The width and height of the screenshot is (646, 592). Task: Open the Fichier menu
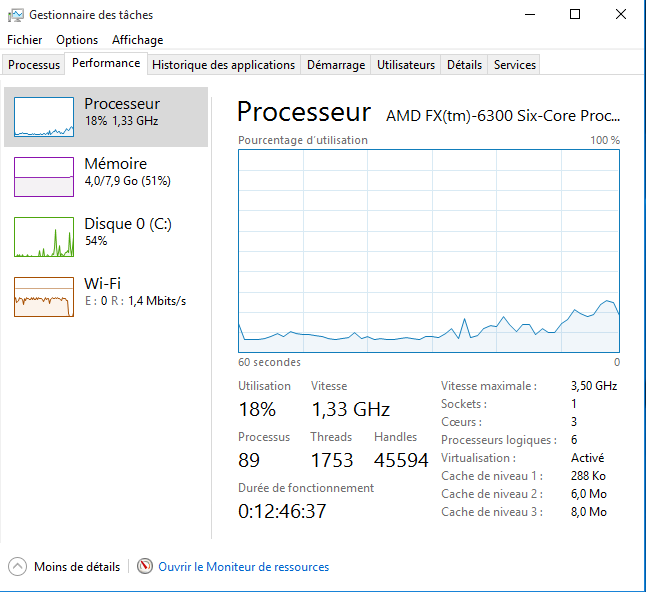(25, 40)
